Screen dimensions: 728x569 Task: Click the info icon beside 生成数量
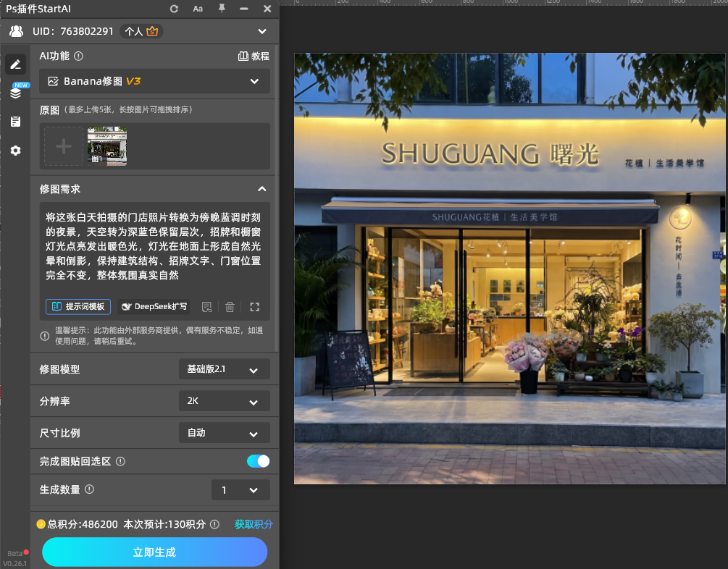click(90, 489)
